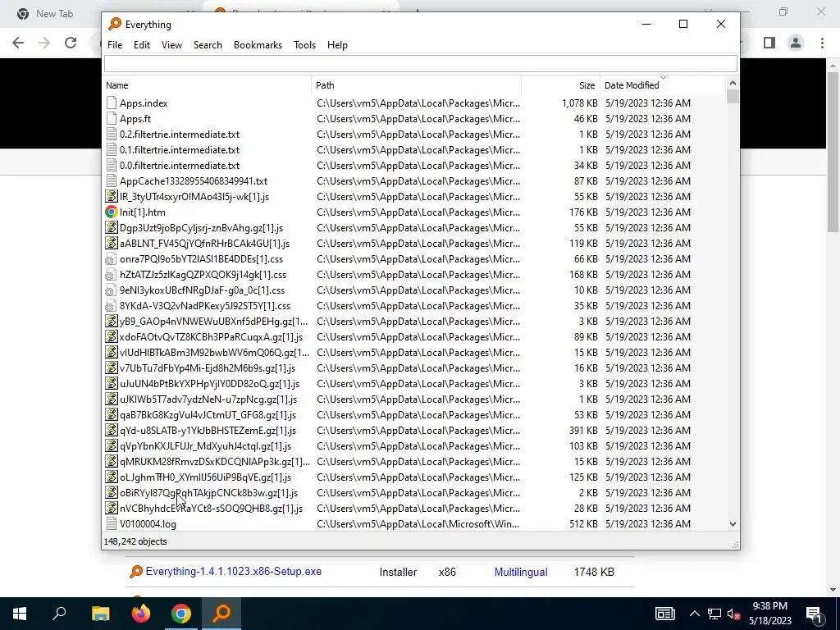Click Everything app taskbar icon

point(221,614)
